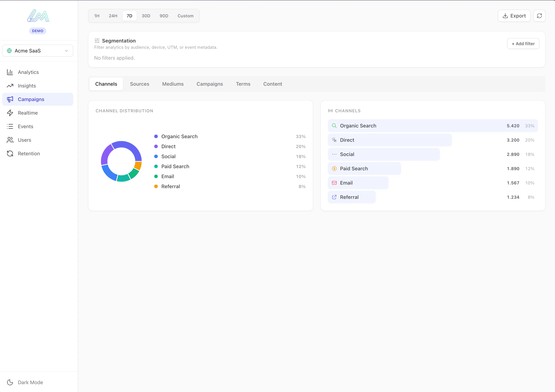Click the Acme SaaS dropdown chevron
555x392 pixels.
click(66, 51)
